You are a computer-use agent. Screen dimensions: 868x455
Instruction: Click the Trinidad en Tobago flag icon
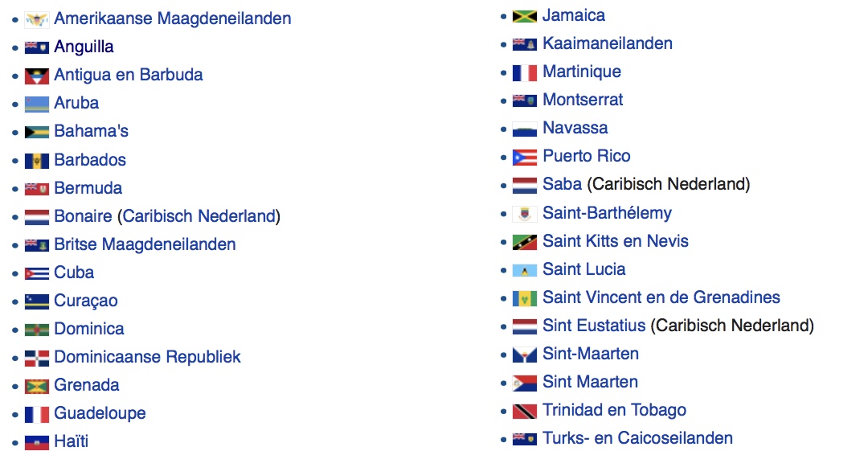tap(524, 412)
